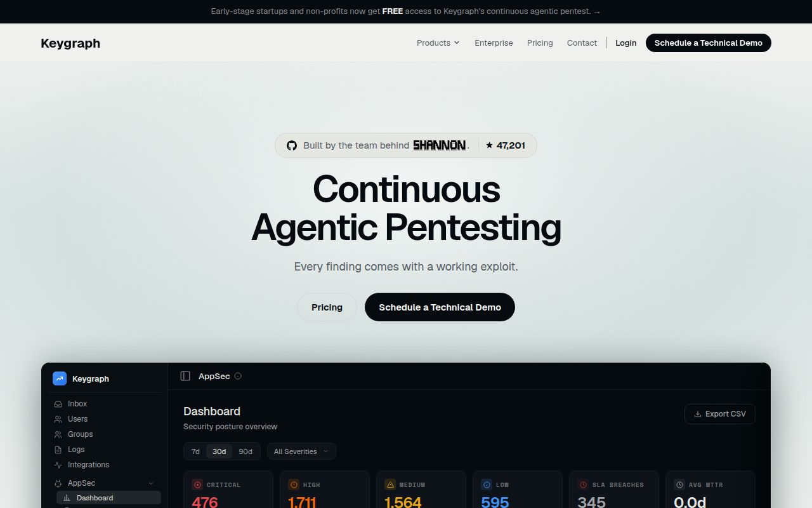The height and width of the screenshot is (508, 812).
Task: Click the Medium count 1,564
Action: point(403,502)
